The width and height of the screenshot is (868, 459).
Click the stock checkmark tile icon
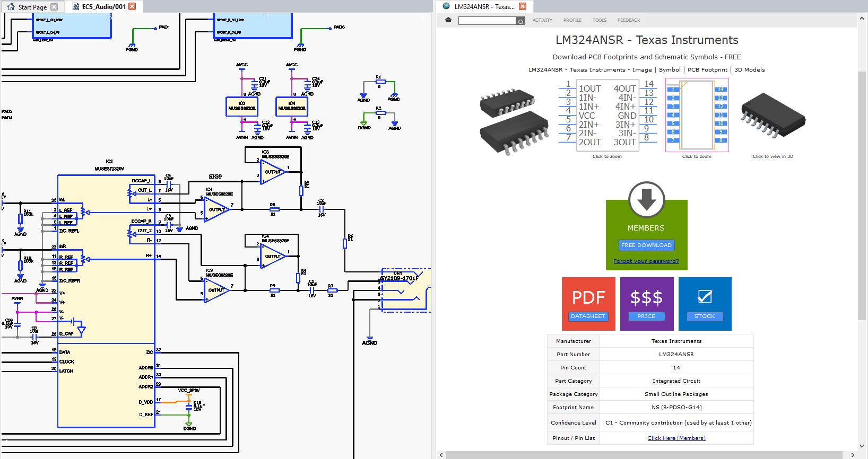click(x=705, y=296)
